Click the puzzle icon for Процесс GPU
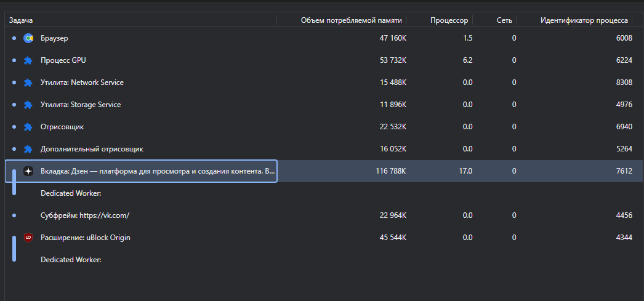644x301 pixels. pyautogui.click(x=28, y=60)
